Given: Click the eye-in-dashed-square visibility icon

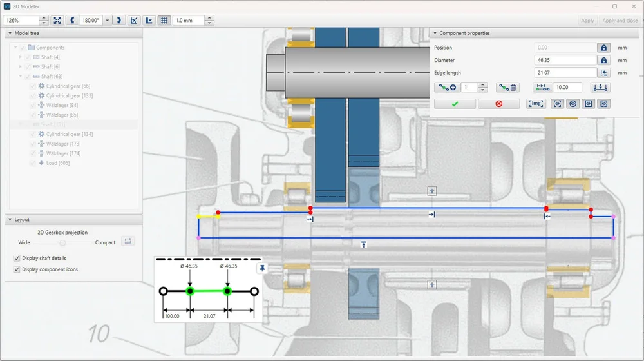Looking at the screenshot, I should click(604, 104).
